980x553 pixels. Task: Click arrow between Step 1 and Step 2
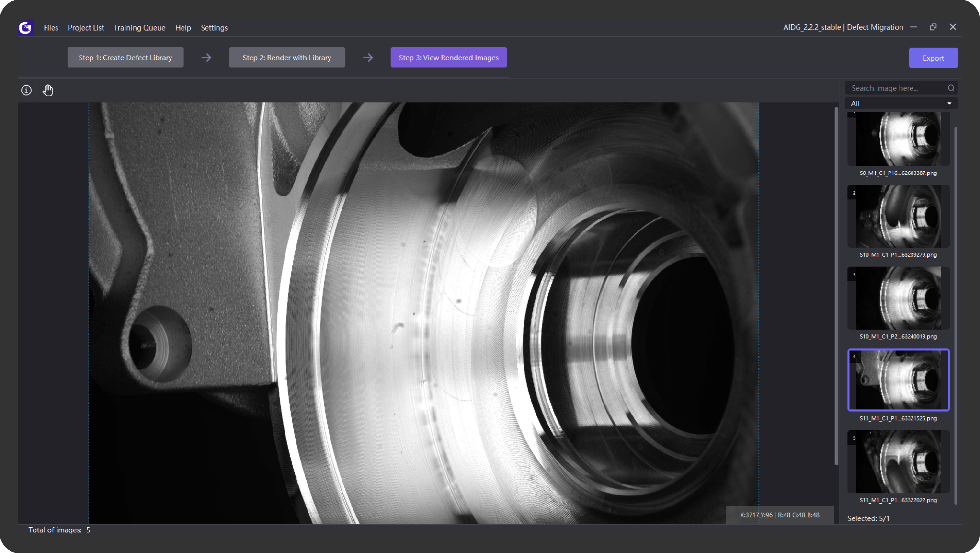[x=206, y=58]
